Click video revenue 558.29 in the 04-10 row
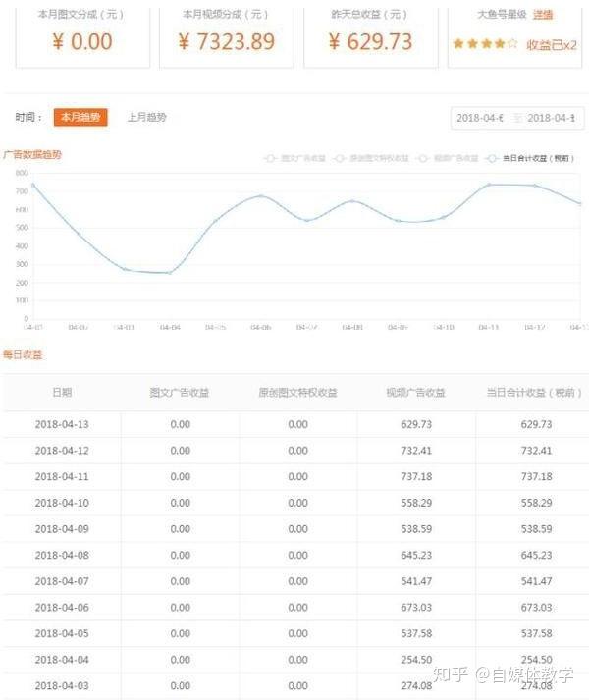The image size is (589, 700). 416,503
